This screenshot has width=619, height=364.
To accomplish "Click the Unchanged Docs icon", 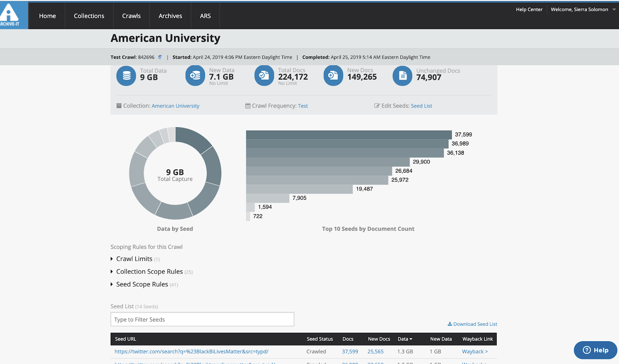I will [403, 76].
